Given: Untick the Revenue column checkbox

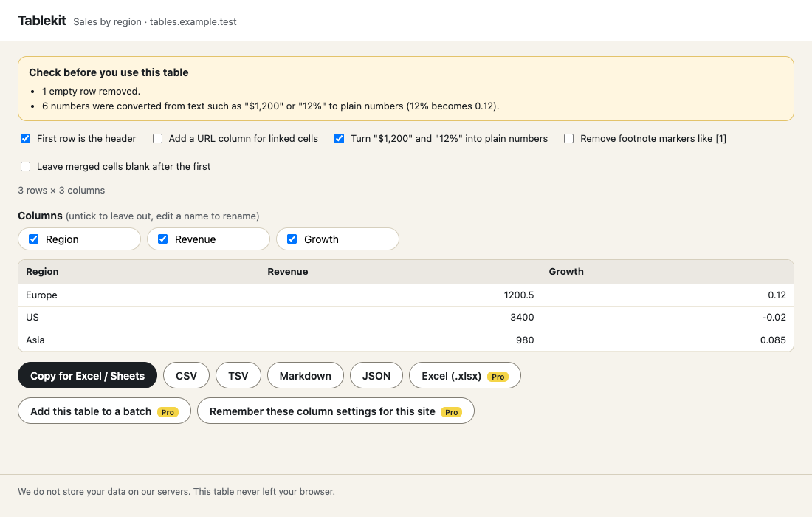Looking at the screenshot, I should 162,239.
